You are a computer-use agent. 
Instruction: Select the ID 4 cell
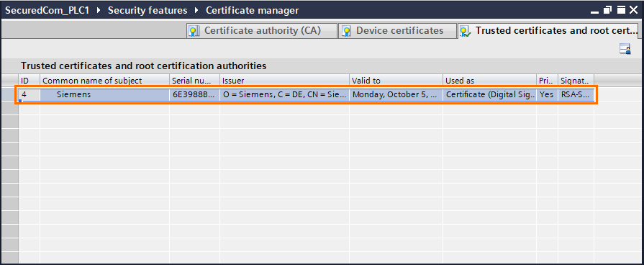tap(30, 94)
